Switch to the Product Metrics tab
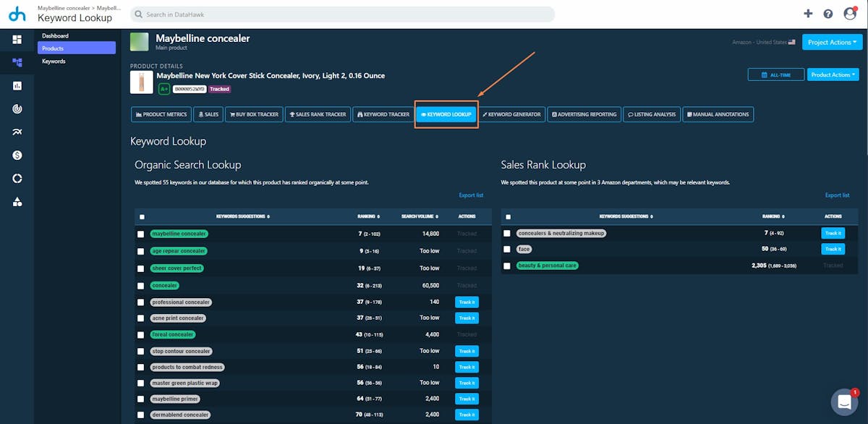The image size is (868, 424). (x=161, y=114)
